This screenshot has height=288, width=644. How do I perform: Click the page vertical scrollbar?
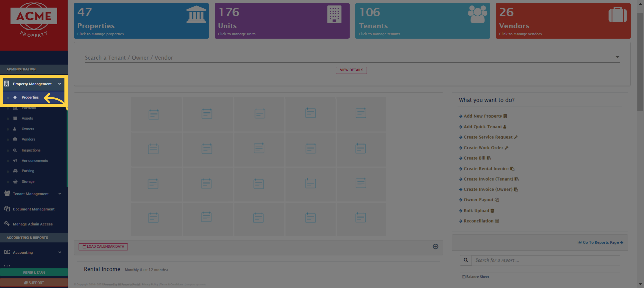pos(640,62)
